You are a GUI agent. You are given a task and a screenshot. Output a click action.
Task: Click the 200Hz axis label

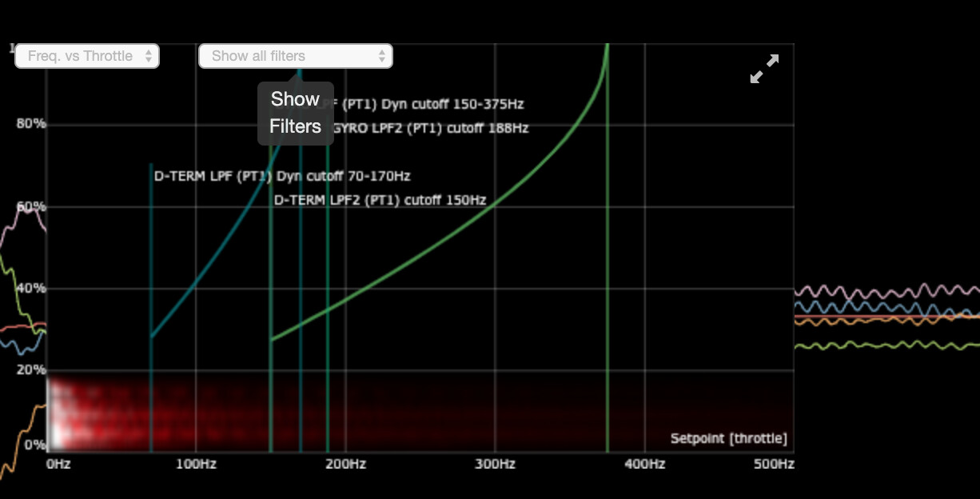pyautogui.click(x=346, y=464)
